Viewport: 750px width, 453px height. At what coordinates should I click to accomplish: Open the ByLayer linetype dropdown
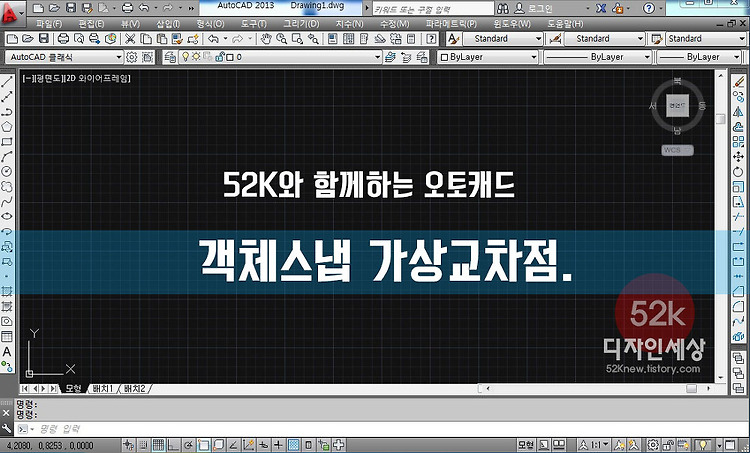pyautogui.click(x=597, y=57)
